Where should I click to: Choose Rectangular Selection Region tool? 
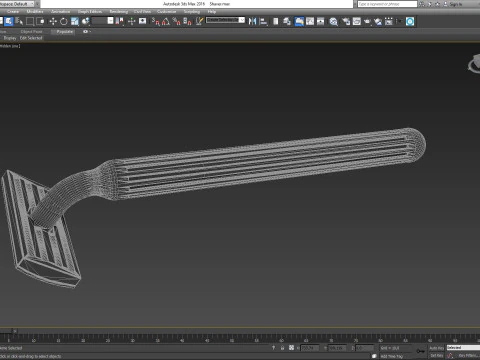30,21
